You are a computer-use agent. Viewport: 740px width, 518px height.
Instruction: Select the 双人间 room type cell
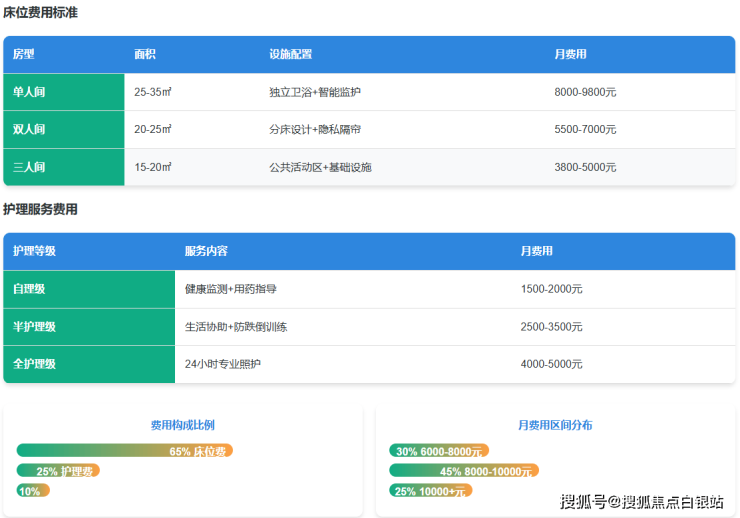click(29, 130)
